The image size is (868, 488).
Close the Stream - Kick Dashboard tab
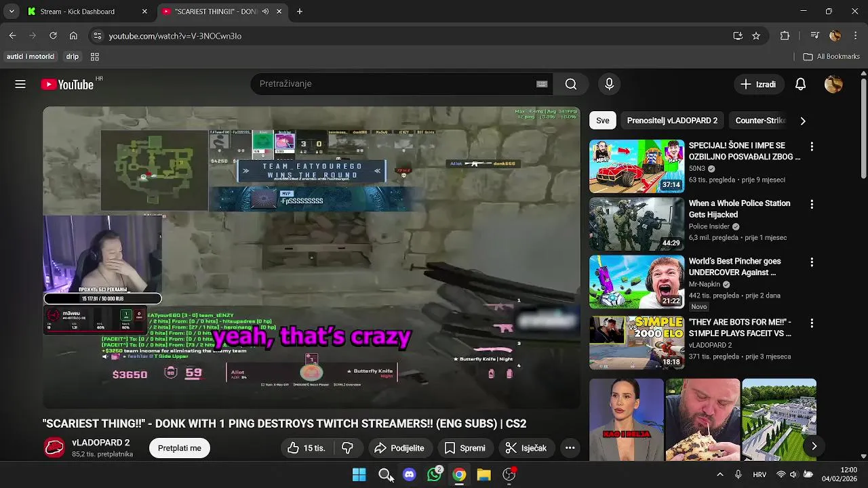point(144,12)
